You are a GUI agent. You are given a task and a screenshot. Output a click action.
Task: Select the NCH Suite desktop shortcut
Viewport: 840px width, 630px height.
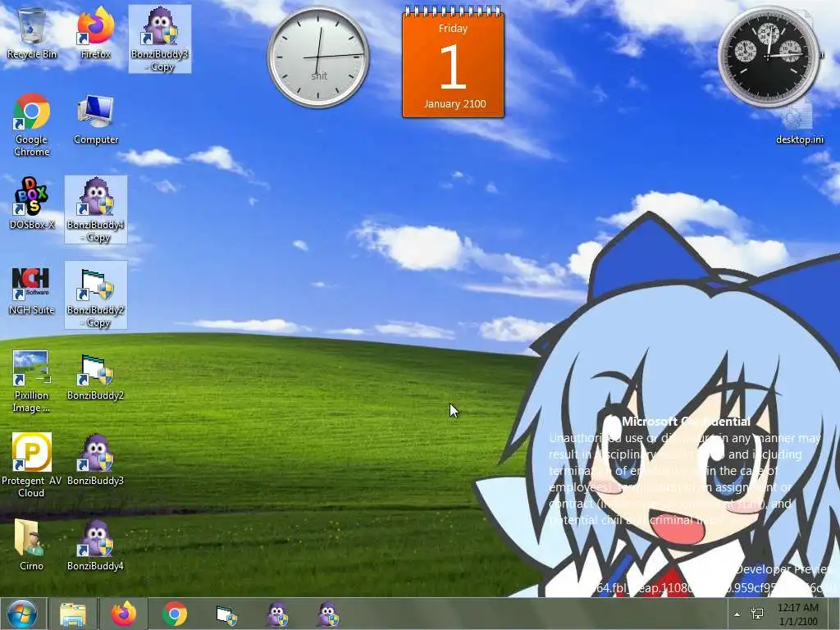(x=32, y=290)
